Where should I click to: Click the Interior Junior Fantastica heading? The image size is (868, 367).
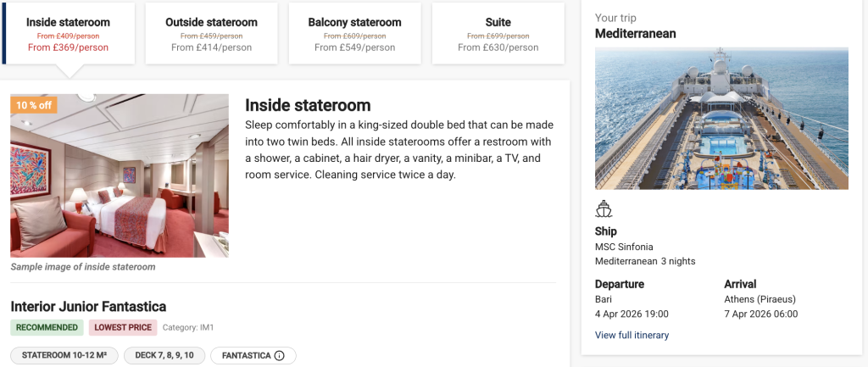88,307
